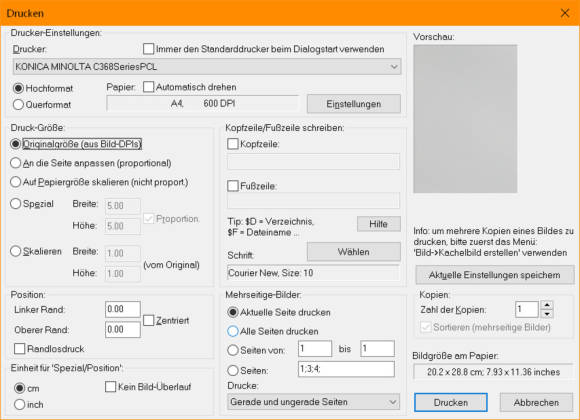Click Aktuelle Einstellungen speichern button
580x420 pixels.
click(495, 275)
